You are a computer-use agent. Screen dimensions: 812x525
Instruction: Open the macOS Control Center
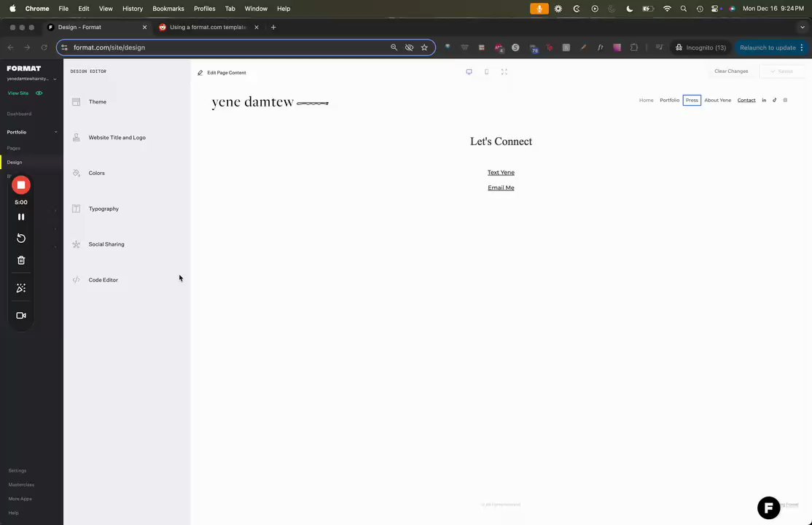point(715,9)
